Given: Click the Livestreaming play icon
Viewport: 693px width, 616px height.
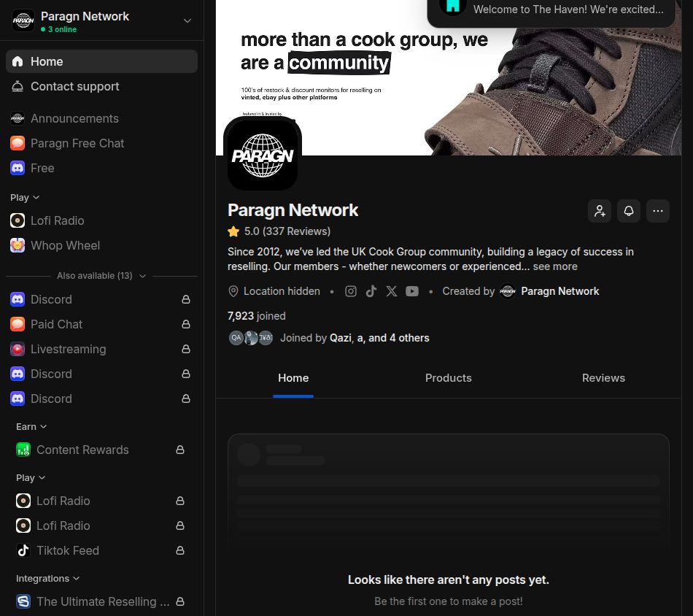Looking at the screenshot, I should (18, 349).
